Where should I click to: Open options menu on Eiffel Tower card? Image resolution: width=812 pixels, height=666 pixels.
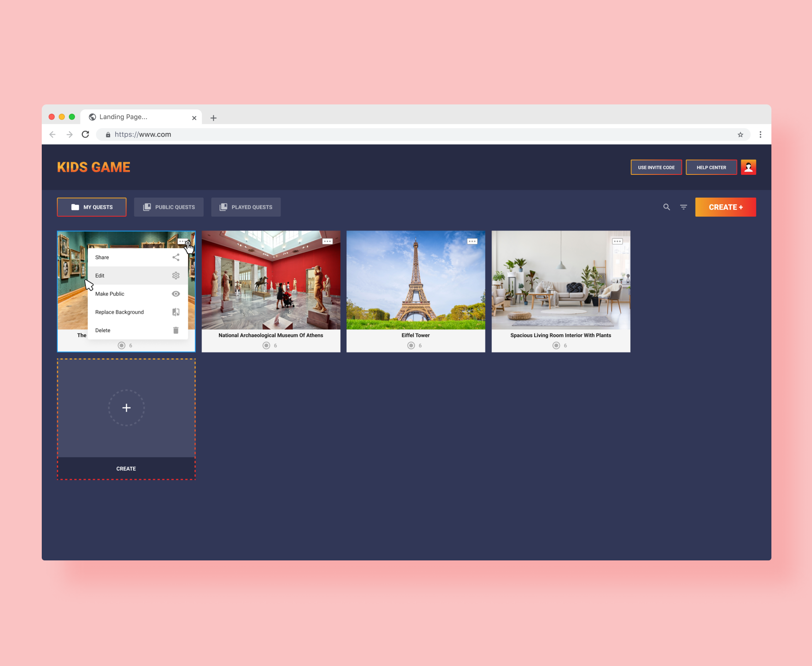[472, 241]
